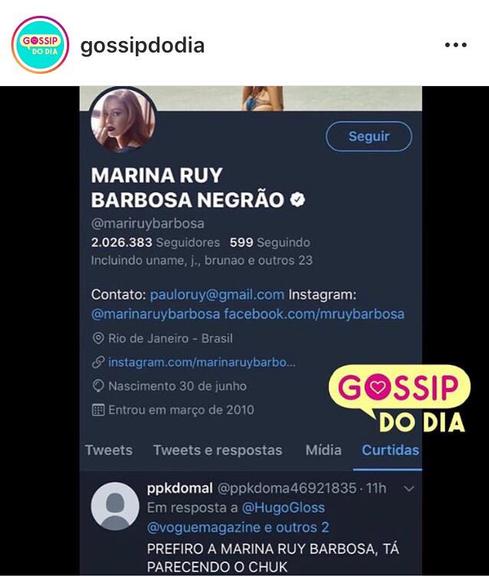Click the location pin icon next to Rio de Janeiro

[x=98, y=338]
